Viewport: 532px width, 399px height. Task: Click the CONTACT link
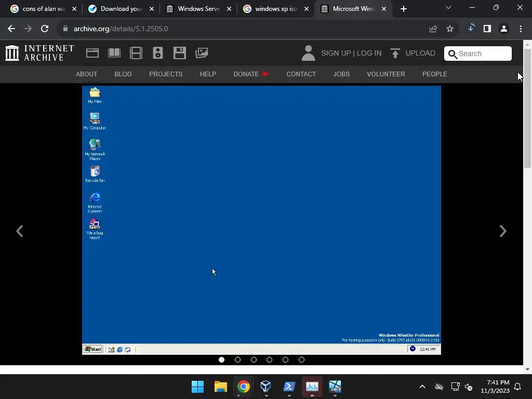301,74
